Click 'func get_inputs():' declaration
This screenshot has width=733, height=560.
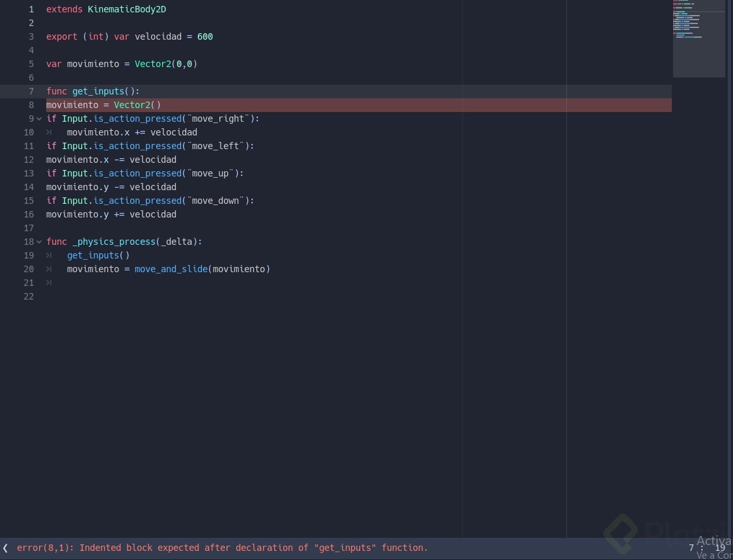92,91
